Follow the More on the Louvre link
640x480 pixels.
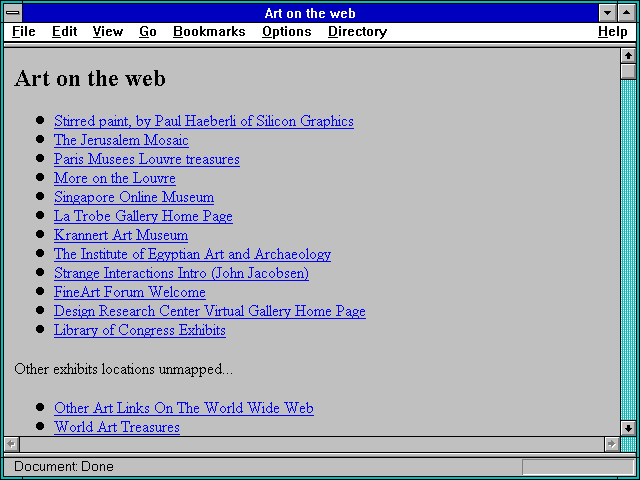pos(115,178)
